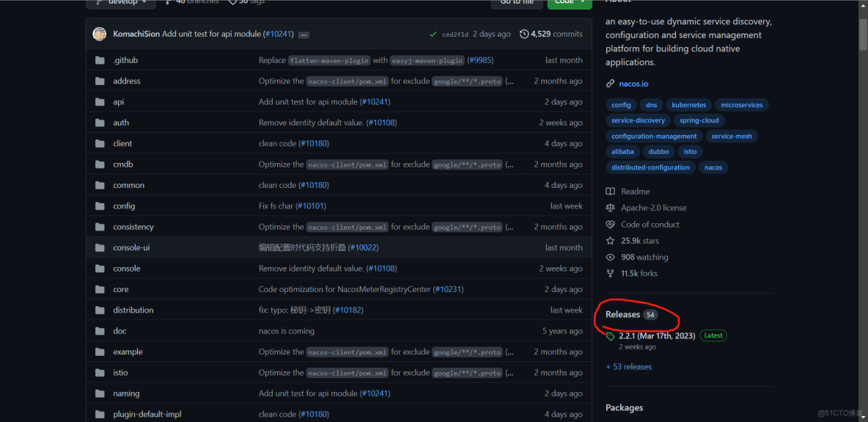Image resolution: width=868 pixels, height=422 pixels.
Task: Select the service-mesh topic tag
Action: point(732,136)
